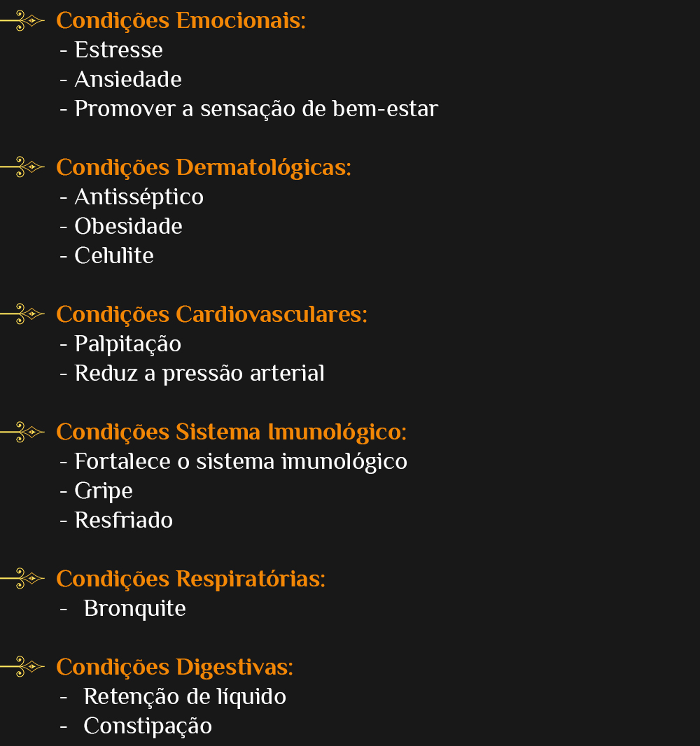Click the Condições Sistema Imunológico heading
700x746 pixels.
pyautogui.click(x=231, y=432)
